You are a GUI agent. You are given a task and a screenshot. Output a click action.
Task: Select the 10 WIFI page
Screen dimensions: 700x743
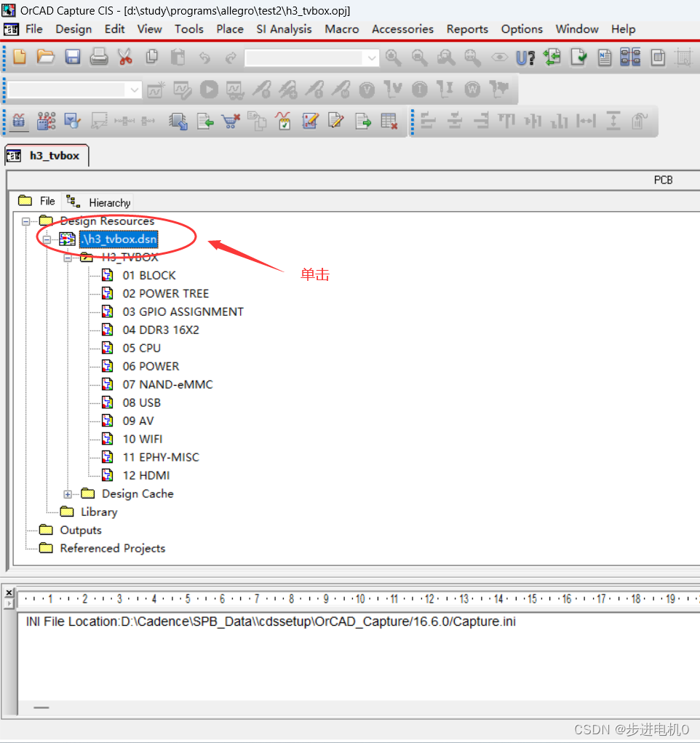(142, 440)
